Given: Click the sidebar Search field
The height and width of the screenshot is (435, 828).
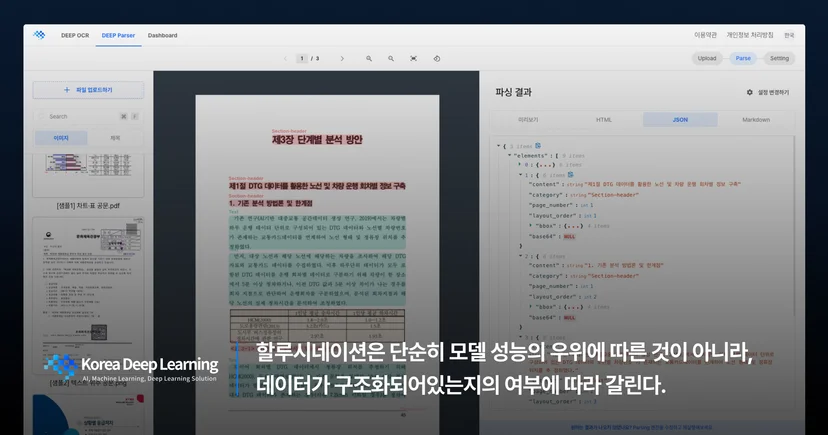Looking at the screenshot, I should point(79,117).
